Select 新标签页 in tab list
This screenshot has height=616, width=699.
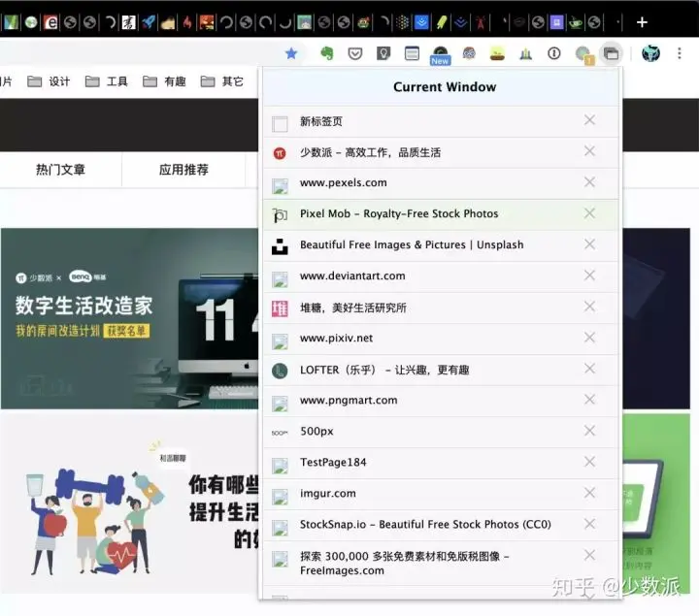tap(441, 121)
